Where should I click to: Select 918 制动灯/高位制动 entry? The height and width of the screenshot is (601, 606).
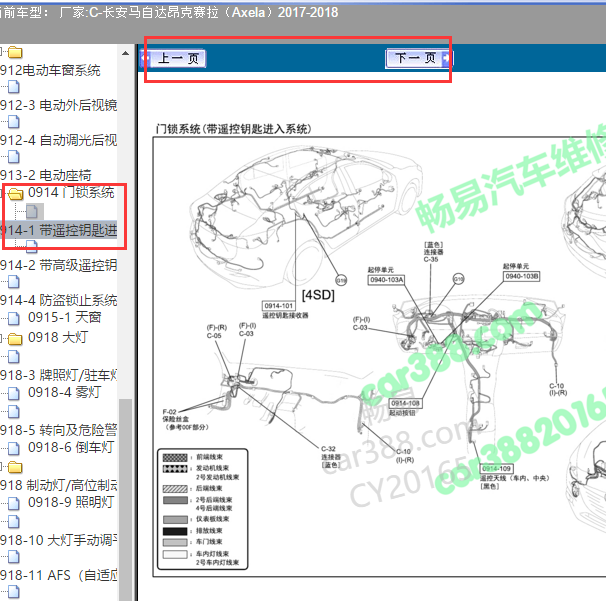click(x=58, y=485)
